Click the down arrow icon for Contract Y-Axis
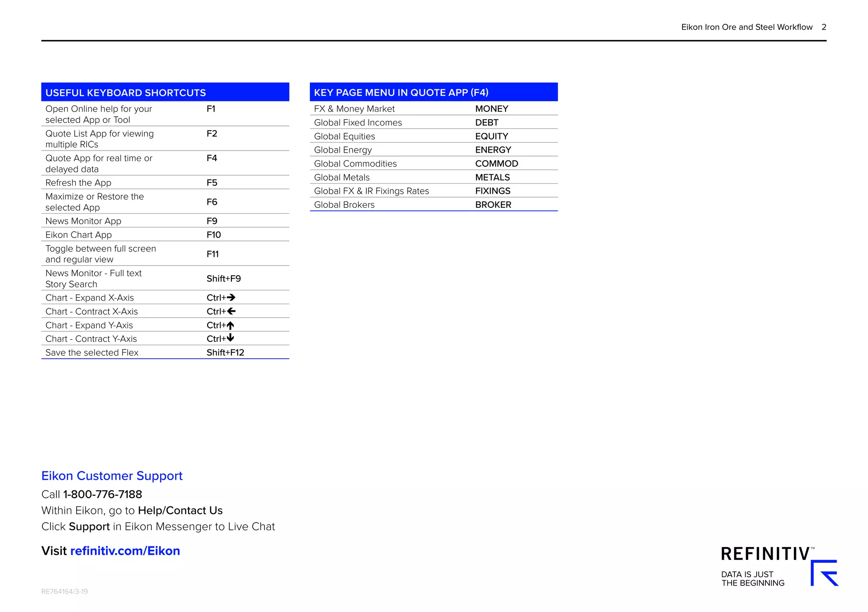Viewport: 868px width, 612px height. tap(230, 338)
